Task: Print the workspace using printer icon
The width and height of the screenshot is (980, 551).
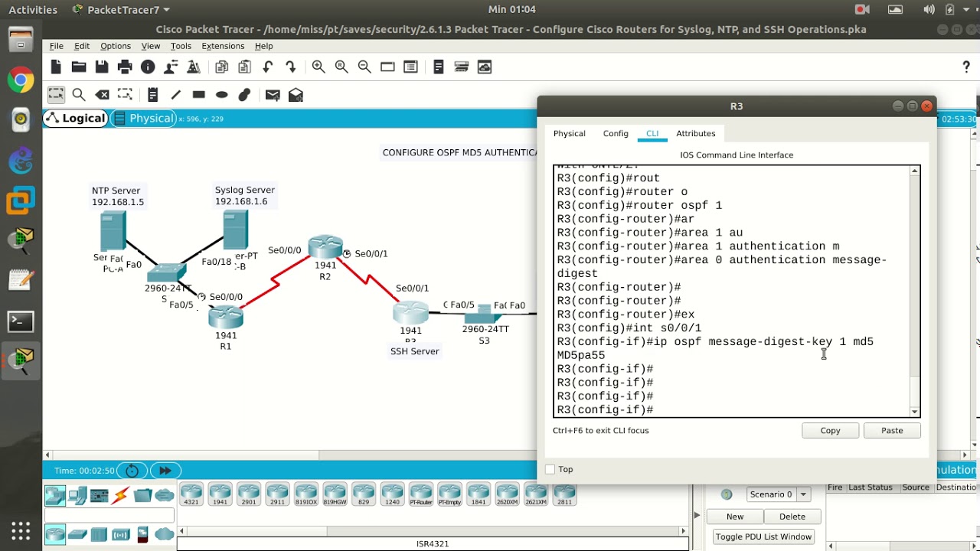Action: click(x=125, y=67)
